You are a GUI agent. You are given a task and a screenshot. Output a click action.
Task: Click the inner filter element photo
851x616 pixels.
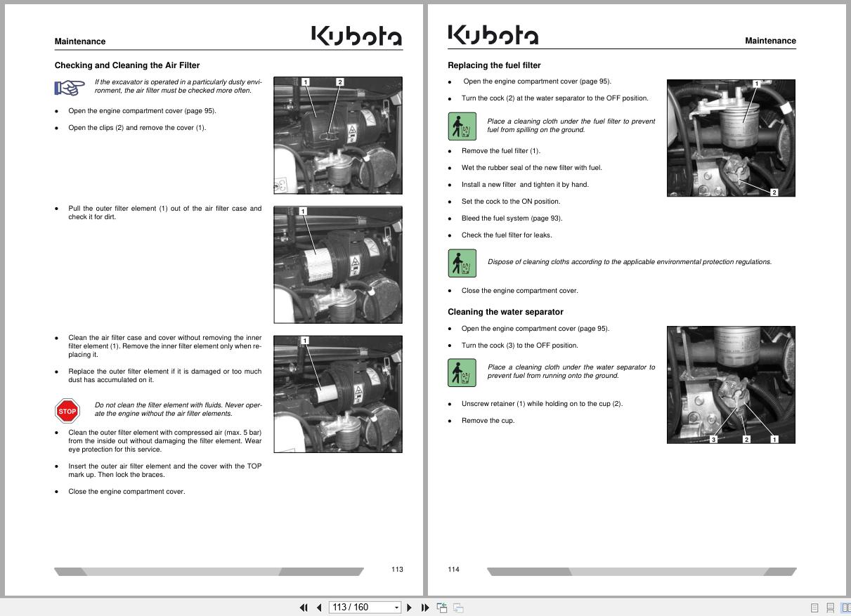(338, 394)
